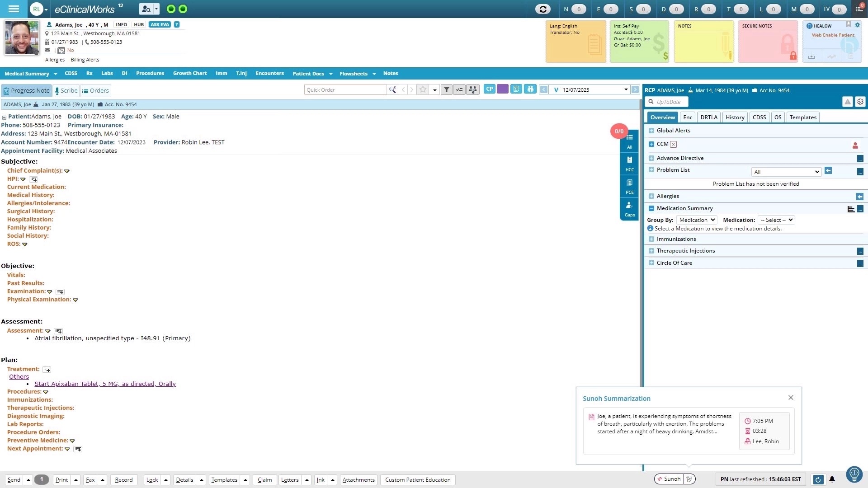
Task: Click the notification bell icon
Action: pyautogui.click(x=832, y=479)
